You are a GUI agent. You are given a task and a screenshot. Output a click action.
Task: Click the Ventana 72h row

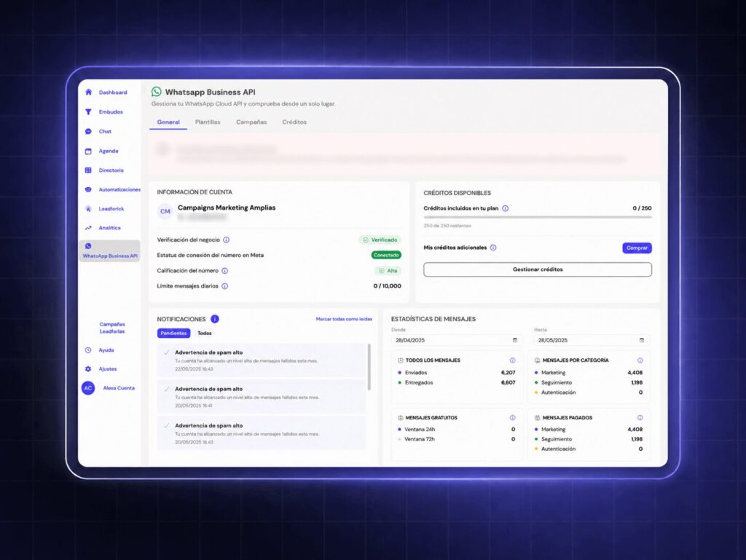pyautogui.click(x=457, y=439)
